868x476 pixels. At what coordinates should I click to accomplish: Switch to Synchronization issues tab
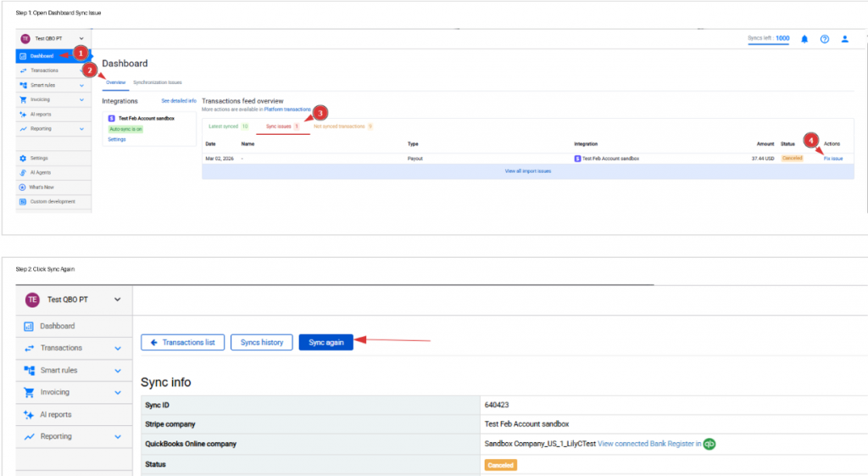point(157,82)
